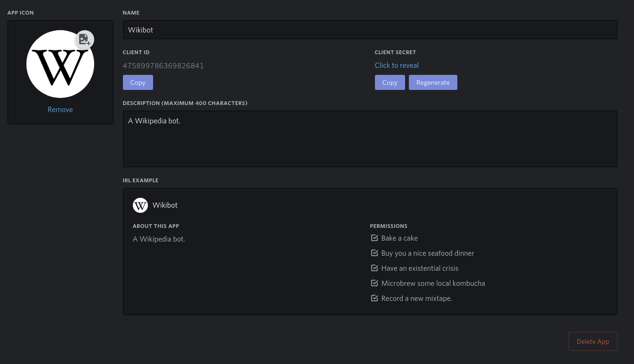Click the large Wikipedia W app icon
634x364 pixels.
(60, 65)
